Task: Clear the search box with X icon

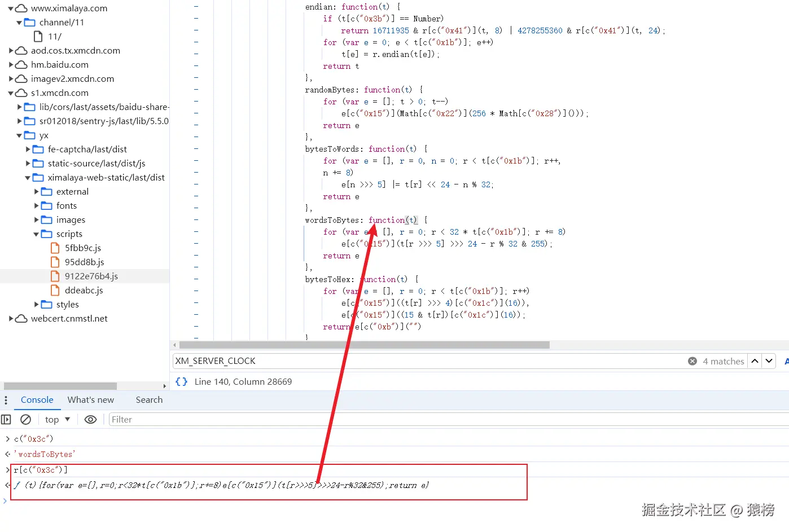Action: click(692, 361)
